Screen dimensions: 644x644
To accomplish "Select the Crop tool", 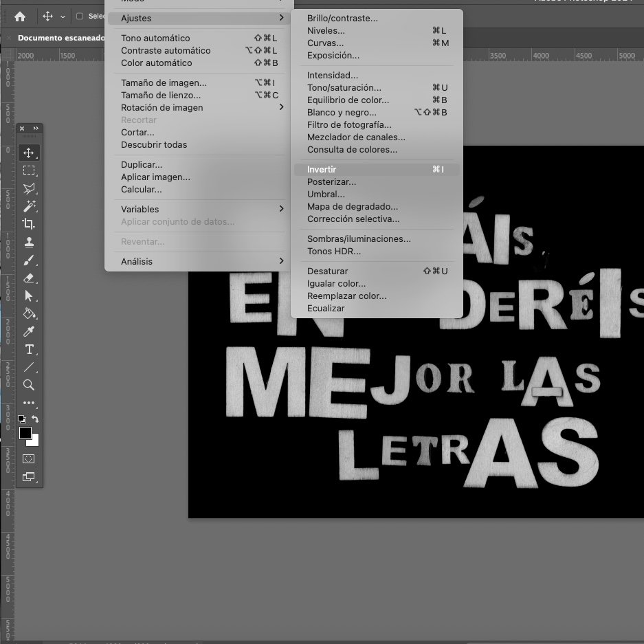I will pos(29,224).
